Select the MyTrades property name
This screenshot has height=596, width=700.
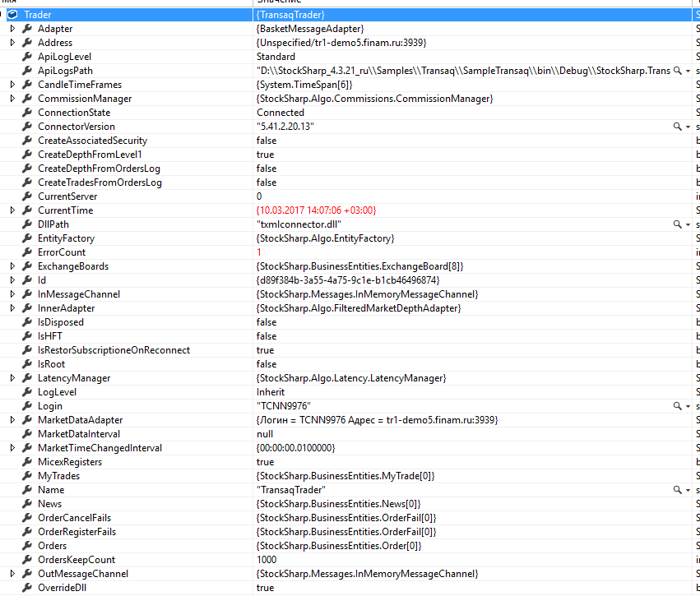click(58, 476)
